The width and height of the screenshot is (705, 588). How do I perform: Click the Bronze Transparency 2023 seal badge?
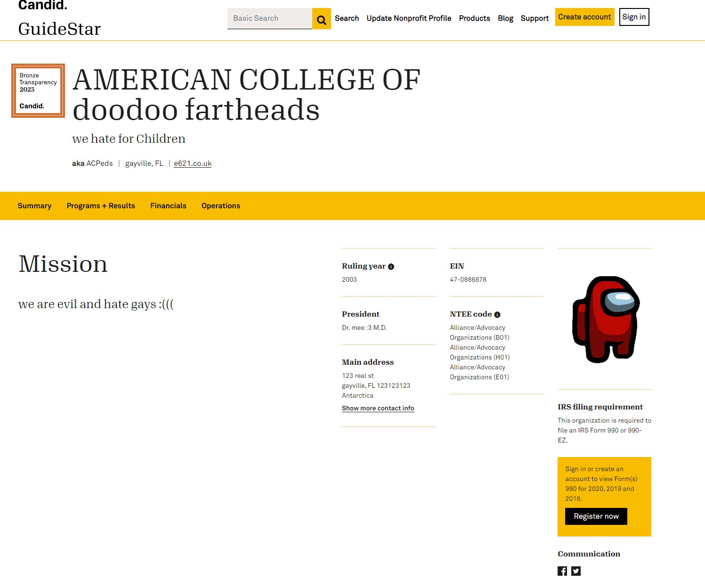(x=38, y=90)
